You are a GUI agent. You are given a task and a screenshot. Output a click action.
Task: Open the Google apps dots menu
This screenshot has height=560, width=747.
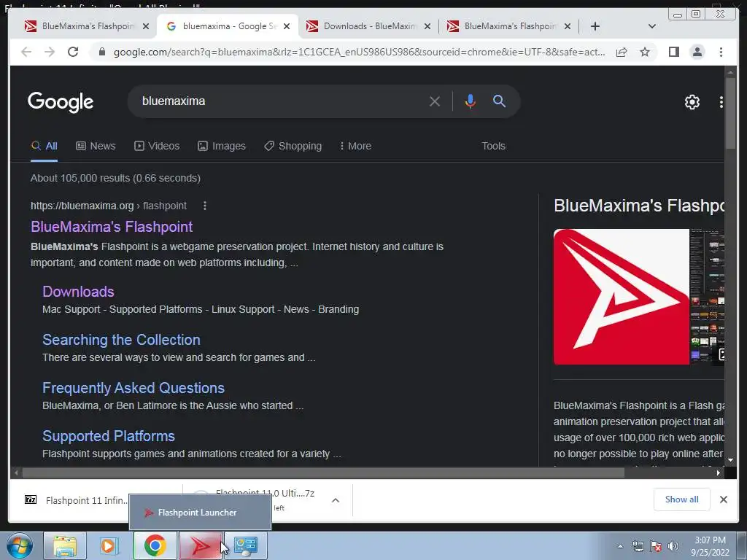[721, 102]
